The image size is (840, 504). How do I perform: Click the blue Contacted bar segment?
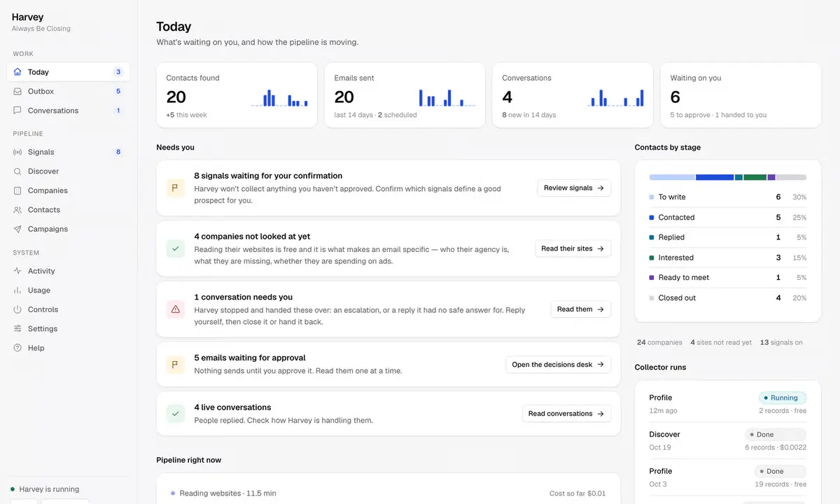(x=715, y=178)
